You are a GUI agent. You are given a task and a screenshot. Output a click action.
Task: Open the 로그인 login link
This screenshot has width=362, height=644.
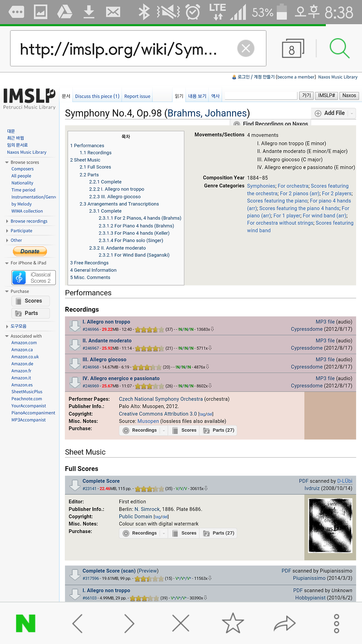(244, 77)
